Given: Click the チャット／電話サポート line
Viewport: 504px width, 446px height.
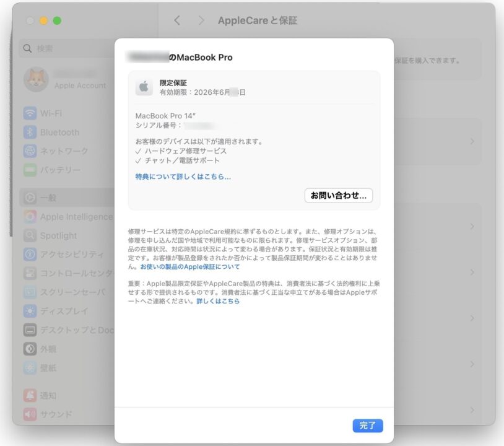Looking at the screenshot, I should 178,160.
